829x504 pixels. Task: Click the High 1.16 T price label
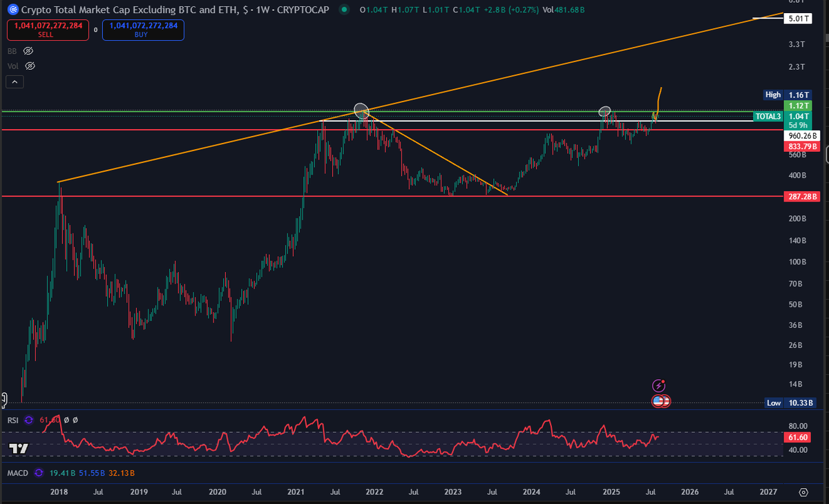[787, 95]
